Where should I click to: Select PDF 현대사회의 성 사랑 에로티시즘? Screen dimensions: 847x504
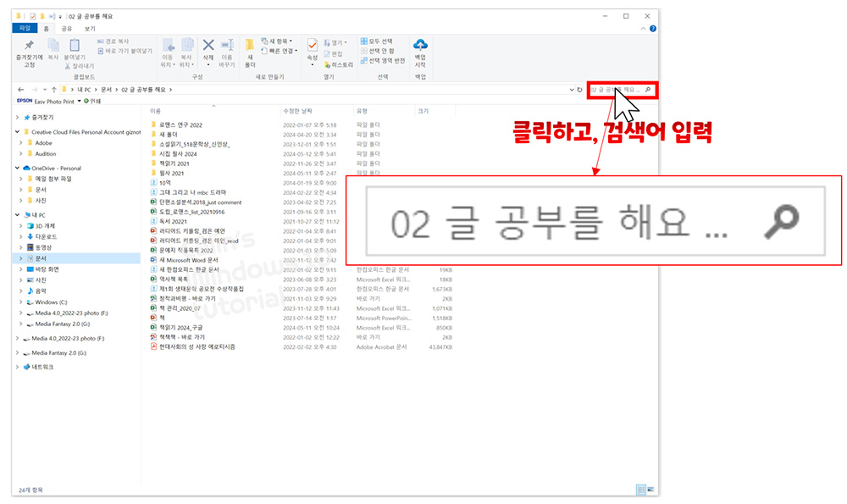[x=197, y=346]
